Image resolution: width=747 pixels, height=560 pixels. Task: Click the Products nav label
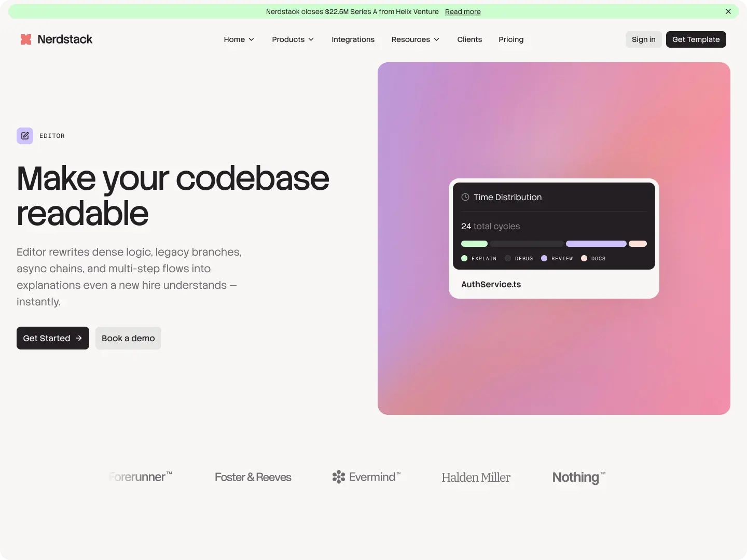[288, 39]
